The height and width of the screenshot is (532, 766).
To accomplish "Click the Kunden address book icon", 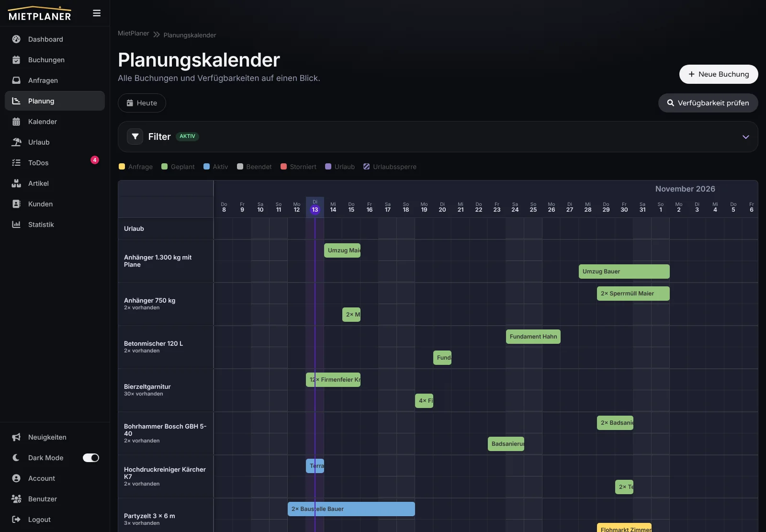I will pyautogui.click(x=16, y=204).
